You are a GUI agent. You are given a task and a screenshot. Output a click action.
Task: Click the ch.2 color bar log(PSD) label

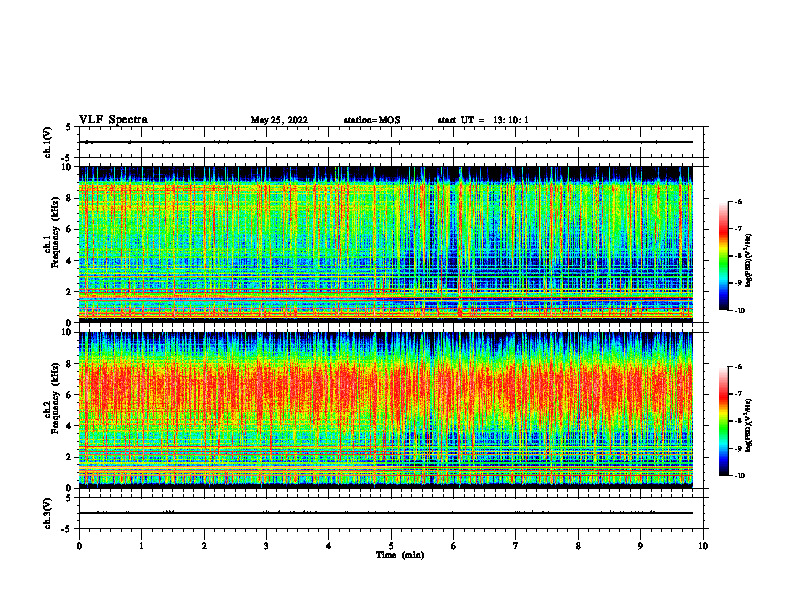point(748,425)
